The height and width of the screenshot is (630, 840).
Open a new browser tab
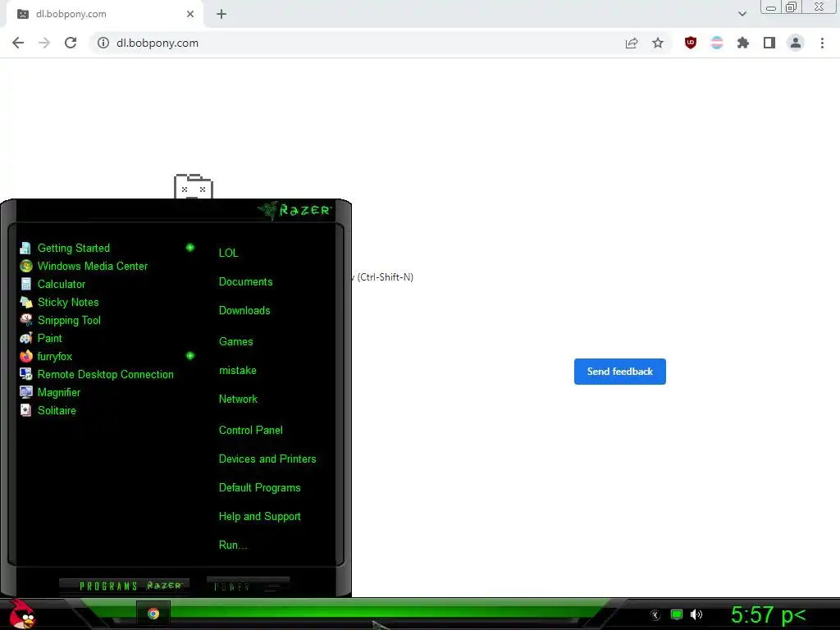coord(221,14)
